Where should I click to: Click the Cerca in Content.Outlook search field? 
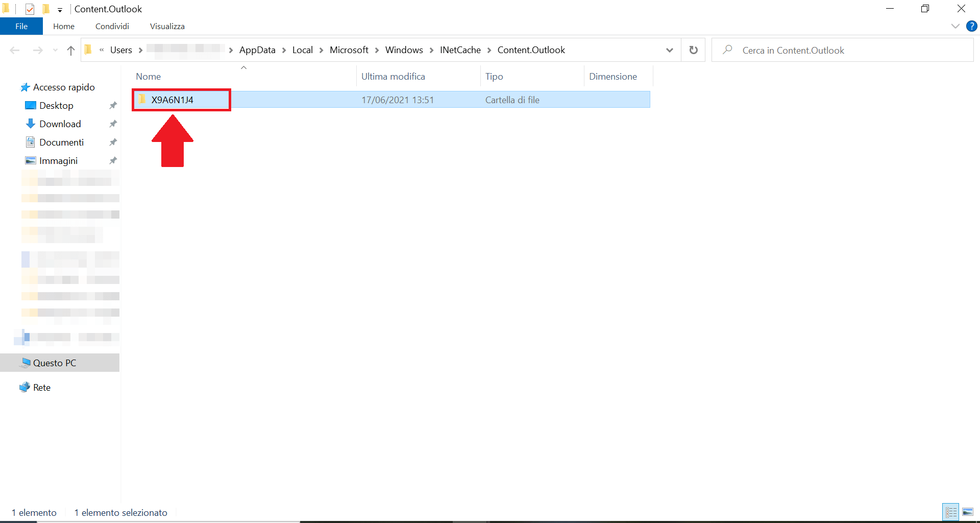(842, 50)
